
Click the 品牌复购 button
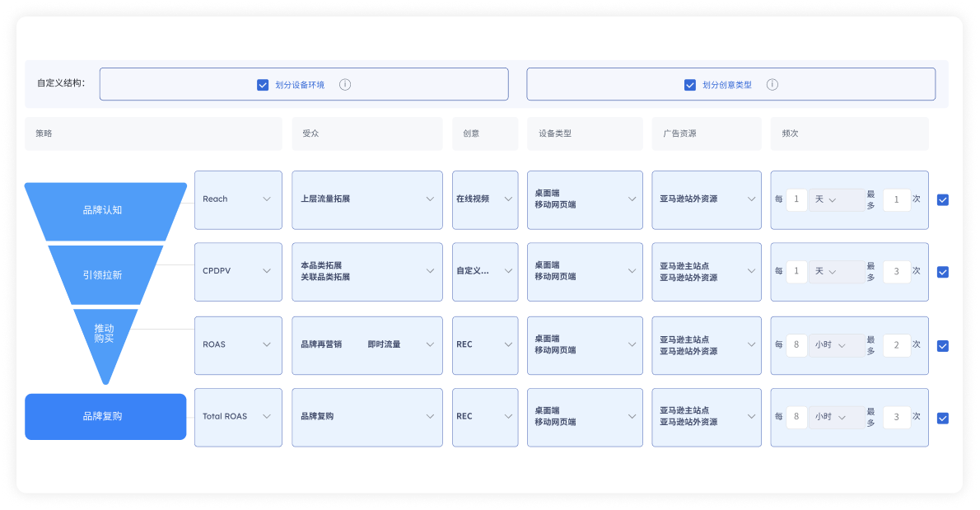click(105, 417)
